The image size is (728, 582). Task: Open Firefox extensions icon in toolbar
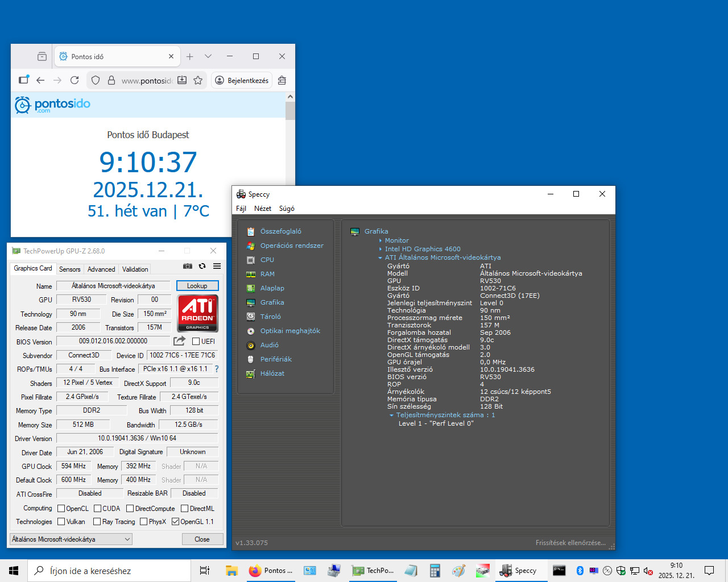[x=282, y=80]
